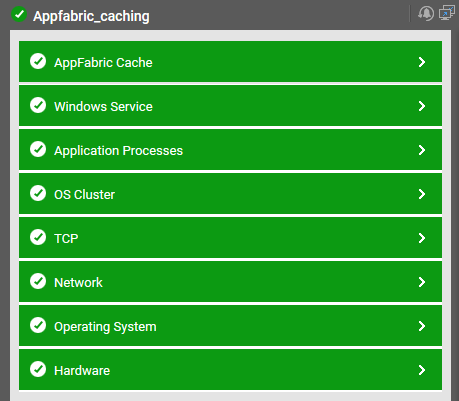
Task: Select the Hardware layer label
Action: click(x=82, y=371)
